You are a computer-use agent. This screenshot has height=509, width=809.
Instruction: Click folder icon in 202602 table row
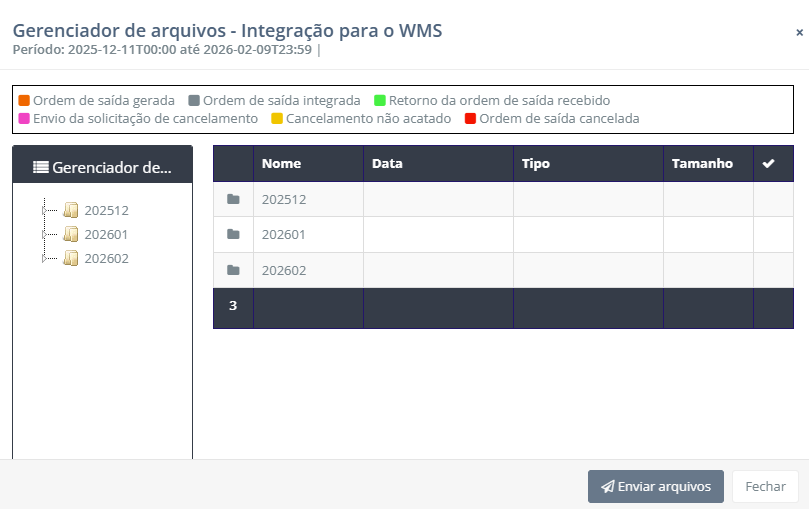pyautogui.click(x=233, y=270)
